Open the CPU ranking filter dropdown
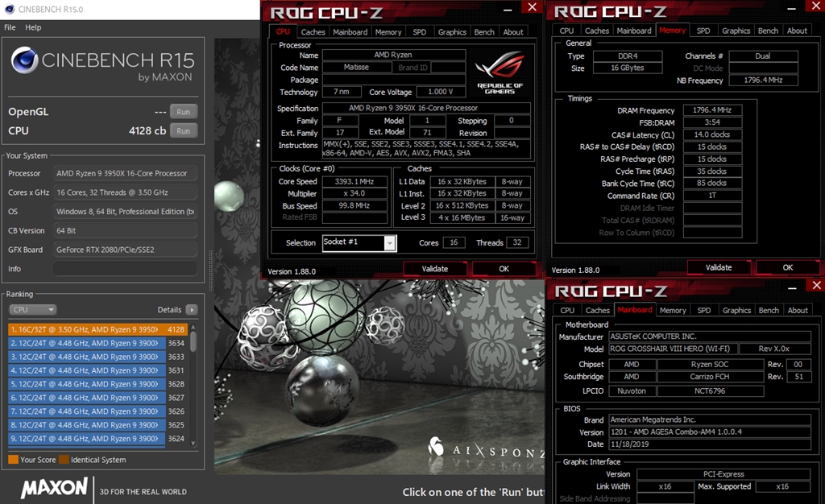 coord(32,309)
